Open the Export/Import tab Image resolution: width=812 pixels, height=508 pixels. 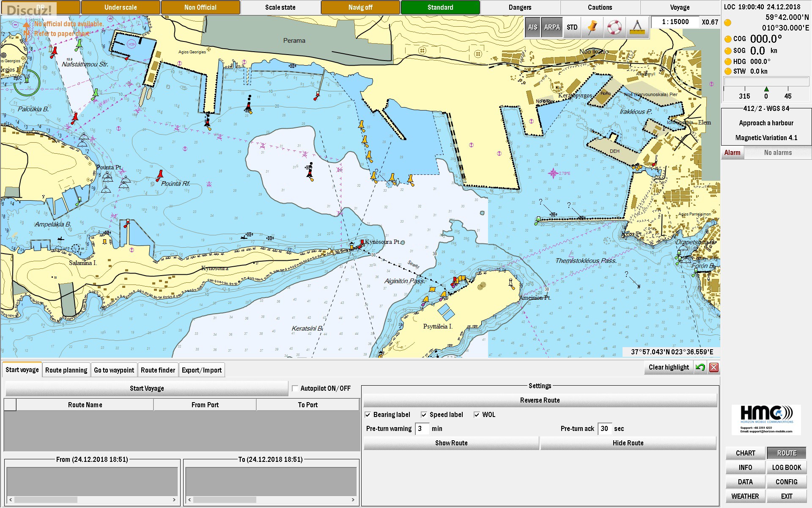tap(202, 370)
